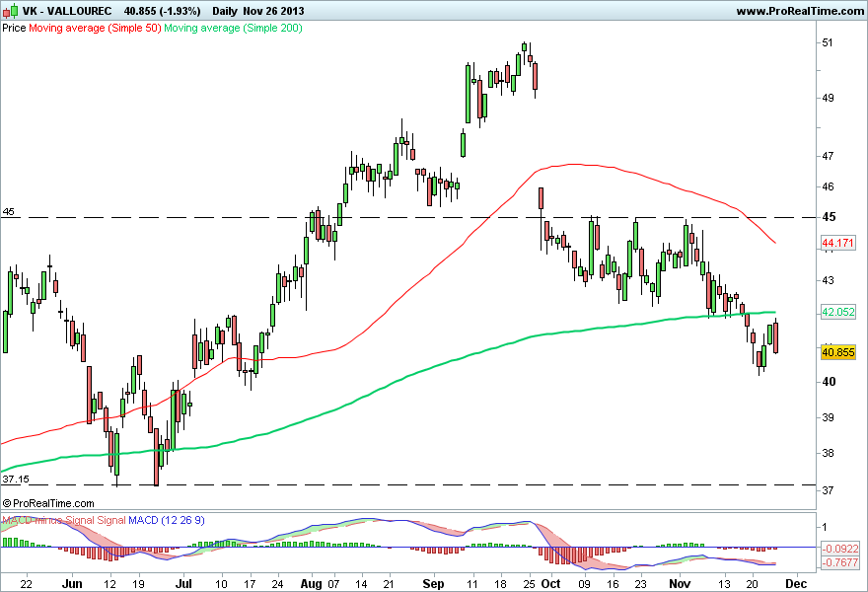Viewport: 868px width, 592px height.
Task: Click the 49 price axis label
Action: point(828,98)
